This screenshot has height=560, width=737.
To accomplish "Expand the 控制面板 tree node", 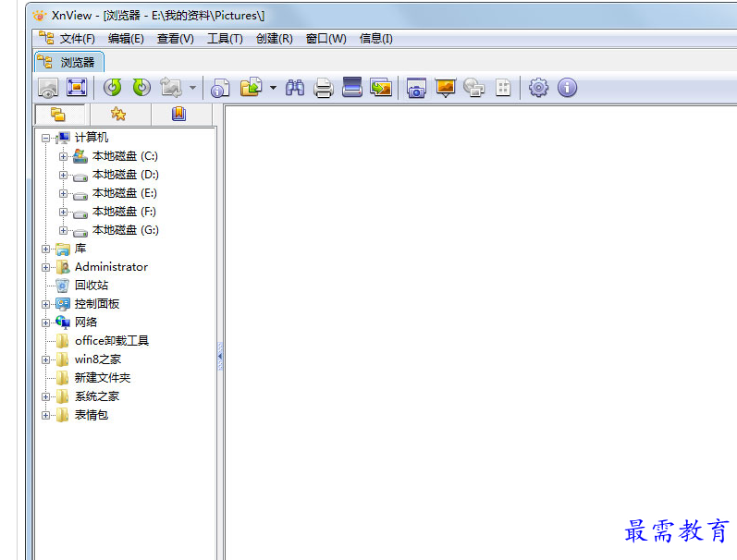I will [x=45, y=304].
